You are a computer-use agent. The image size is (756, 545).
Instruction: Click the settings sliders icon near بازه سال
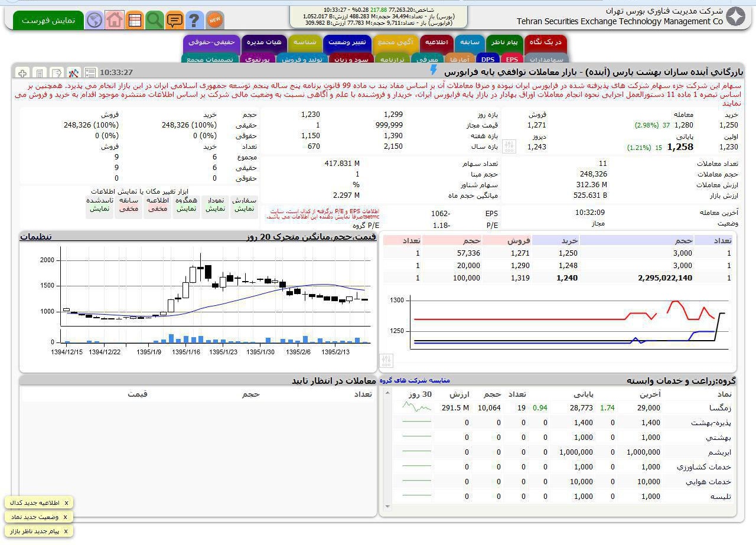coord(509,146)
